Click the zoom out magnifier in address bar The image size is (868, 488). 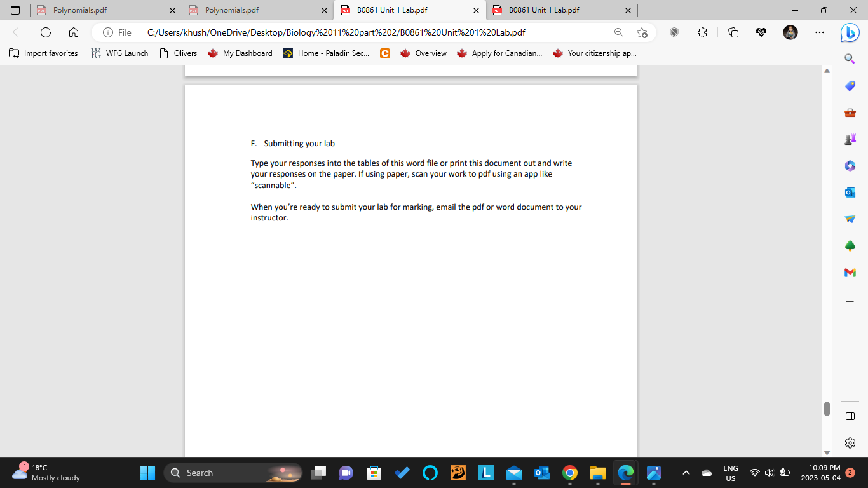point(619,32)
